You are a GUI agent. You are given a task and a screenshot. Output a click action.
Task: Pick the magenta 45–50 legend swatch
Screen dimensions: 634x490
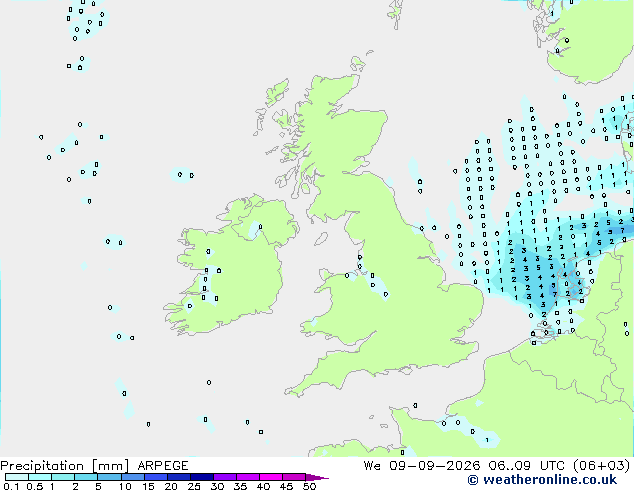(x=294, y=477)
